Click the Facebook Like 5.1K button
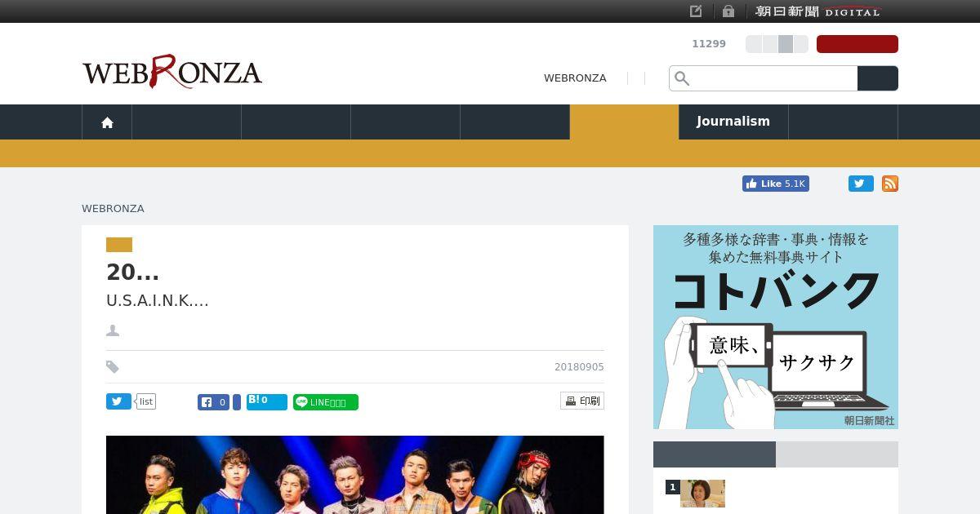This screenshot has width=980, height=514. pyautogui.click(x=775, y=184)
